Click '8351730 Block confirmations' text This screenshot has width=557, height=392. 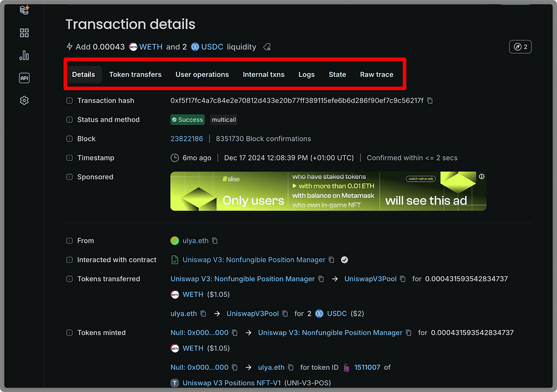pyautogui.click(x=263, y=139)
